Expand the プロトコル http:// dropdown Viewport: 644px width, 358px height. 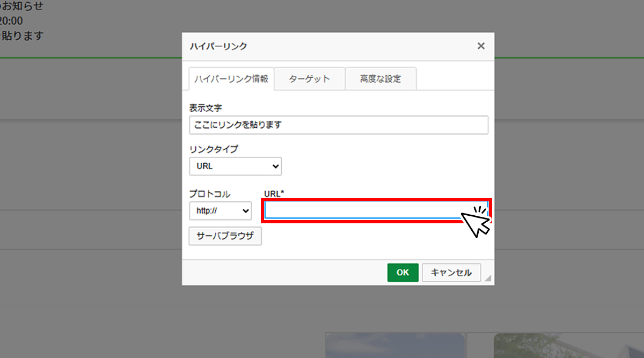pyautogui.click(x=221, y=211)
